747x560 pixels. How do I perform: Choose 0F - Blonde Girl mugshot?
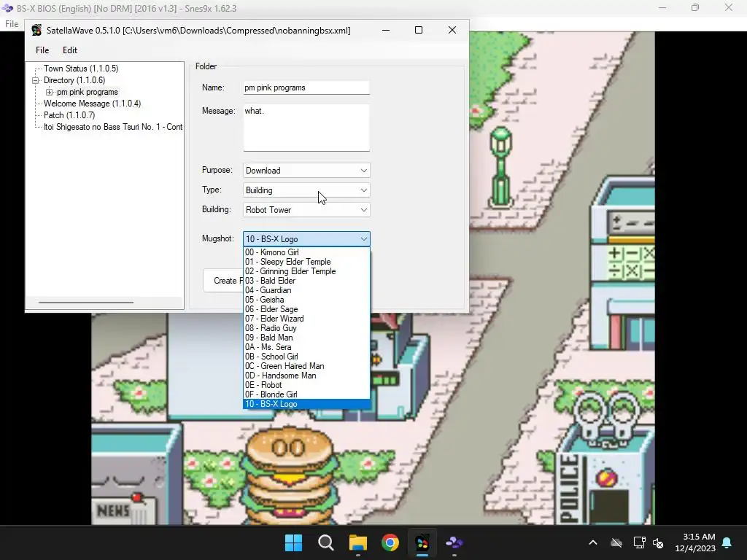[306, 394]
